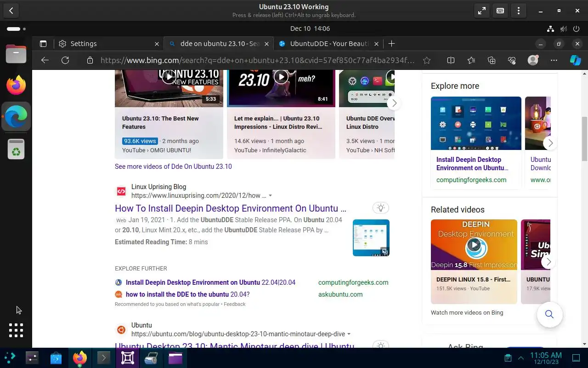588x368 pixels.
Task: View site information lock icon
Action: click(x=90, y=60)
